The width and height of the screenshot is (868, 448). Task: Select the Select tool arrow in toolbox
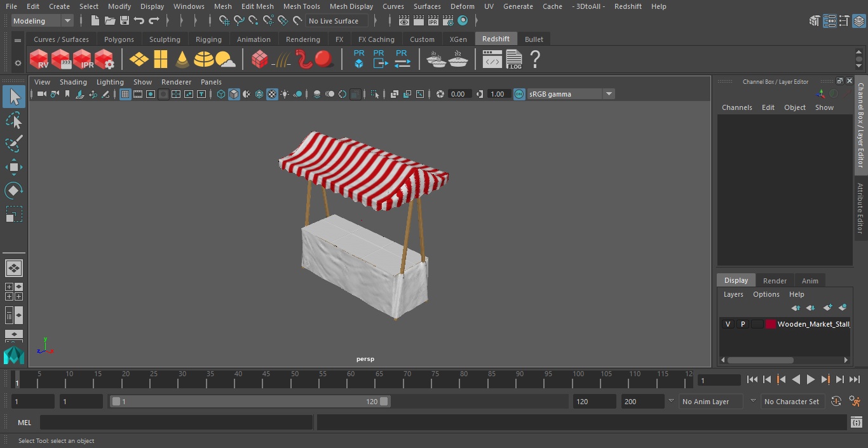(x=14, y=97)
